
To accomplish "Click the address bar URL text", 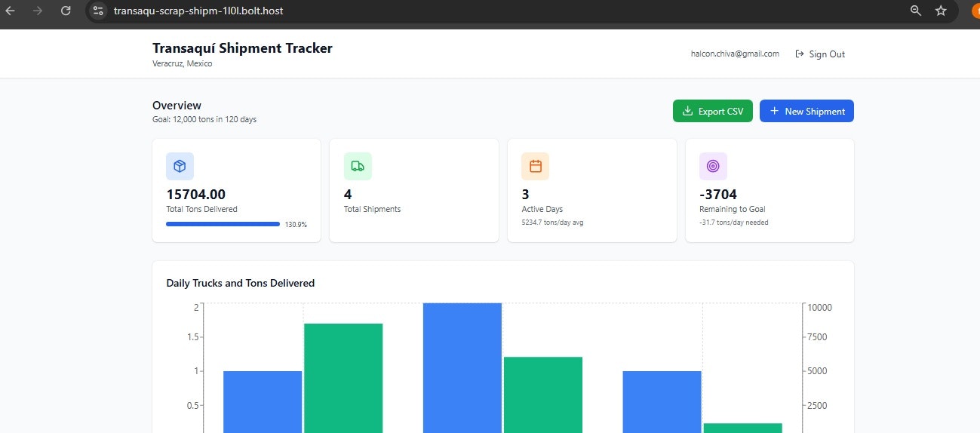I will pos(198,11).
